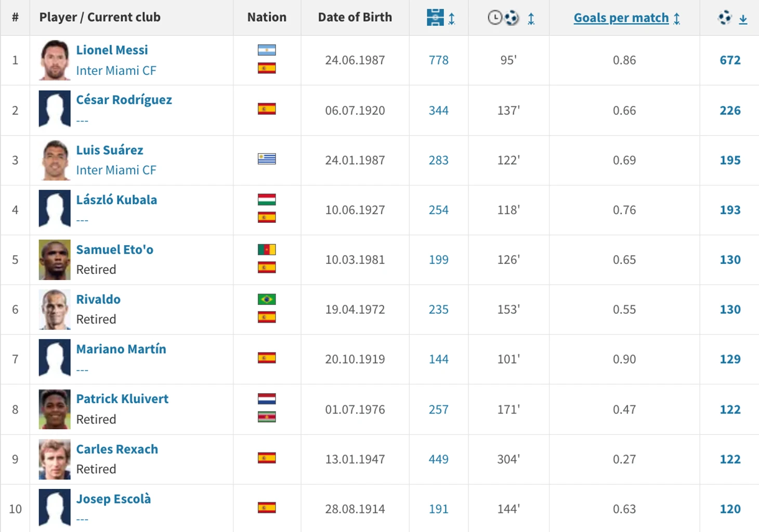The height and width of the screenshot is (532, 759).
Task: Click Hungary flag in Kubala row
Action: click(x=267, y=199)
